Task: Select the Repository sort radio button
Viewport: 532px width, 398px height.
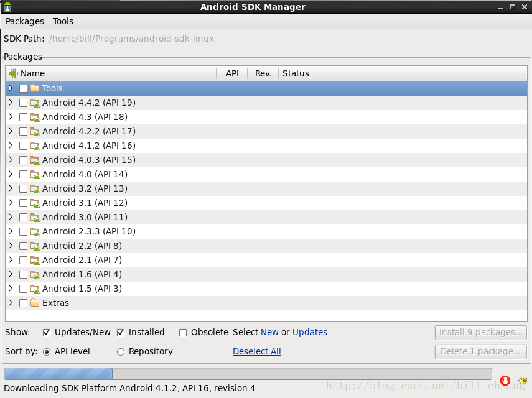Action: 121,352
